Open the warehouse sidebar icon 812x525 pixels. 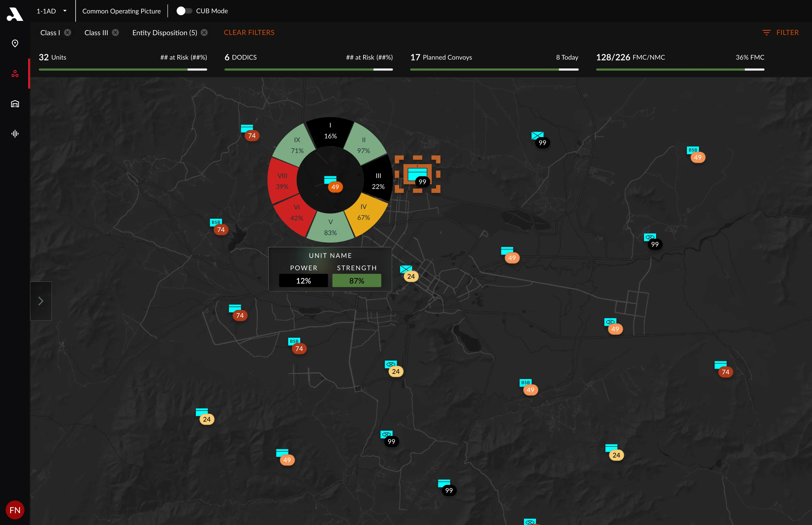(x=15, y=104)
